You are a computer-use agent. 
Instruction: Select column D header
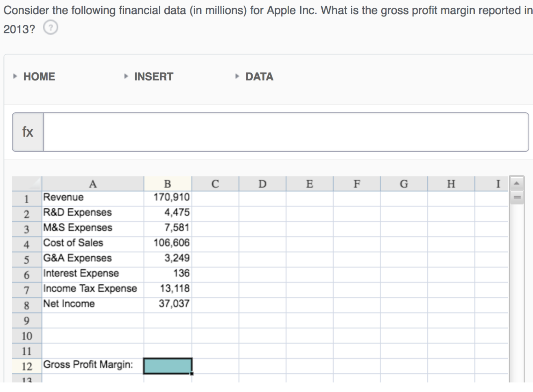coord(262,184)
